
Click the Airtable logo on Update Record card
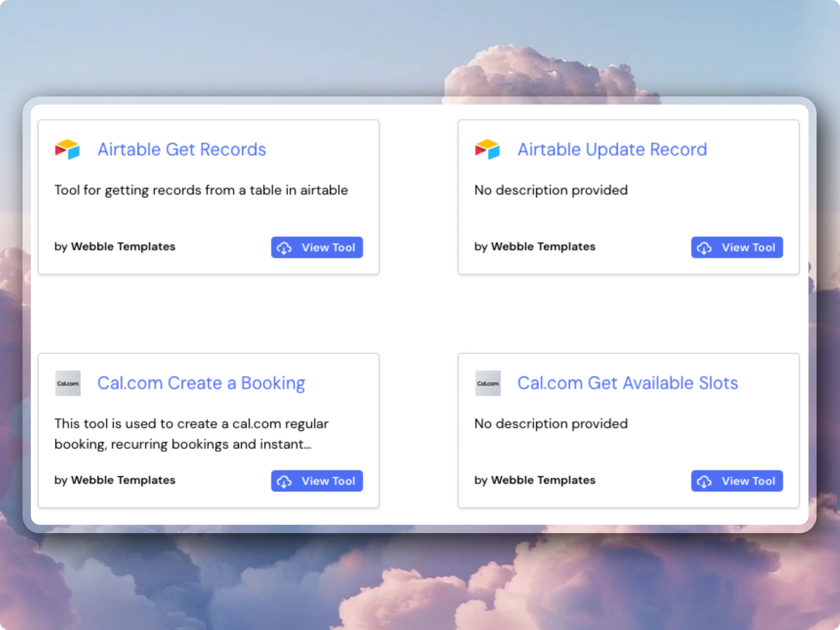488,149
